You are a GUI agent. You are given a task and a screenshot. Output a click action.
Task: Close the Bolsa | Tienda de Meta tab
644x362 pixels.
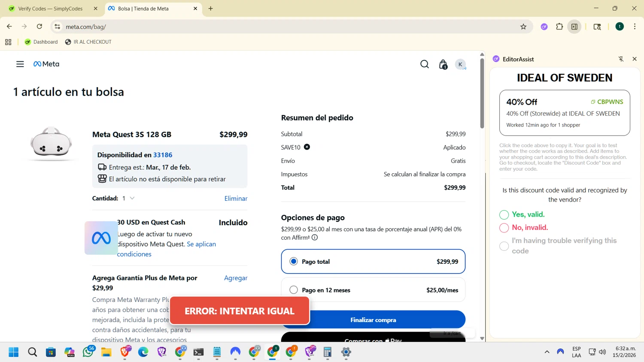195,9
